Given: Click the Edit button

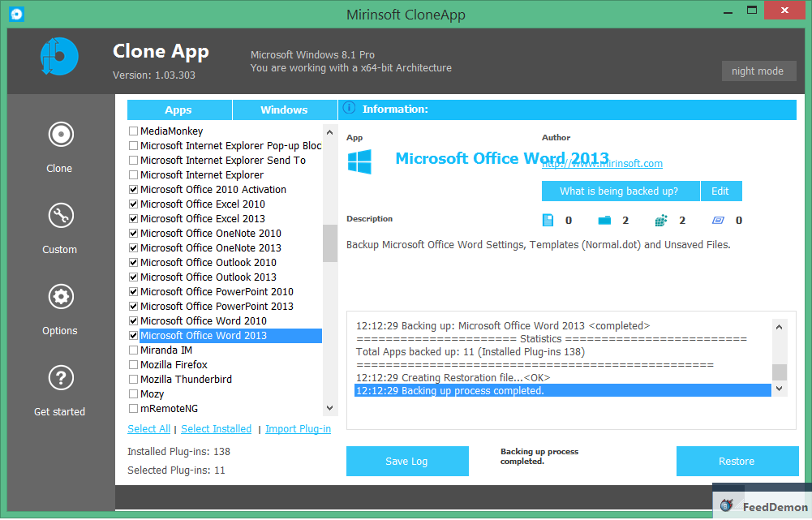Looking at the screenshot, I should [x=721, y=191].
